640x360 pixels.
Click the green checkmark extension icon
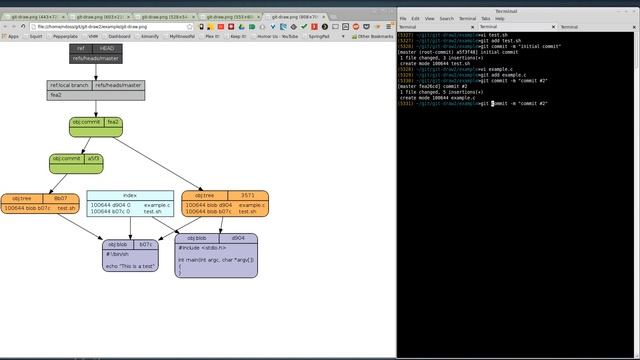[x=304, y=27]
